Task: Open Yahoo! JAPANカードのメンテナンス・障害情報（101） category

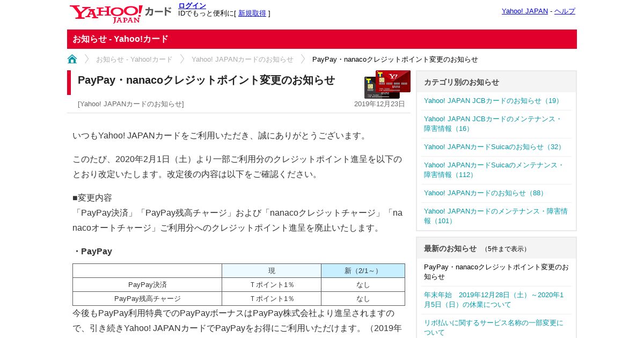Action: pos(496,216)
